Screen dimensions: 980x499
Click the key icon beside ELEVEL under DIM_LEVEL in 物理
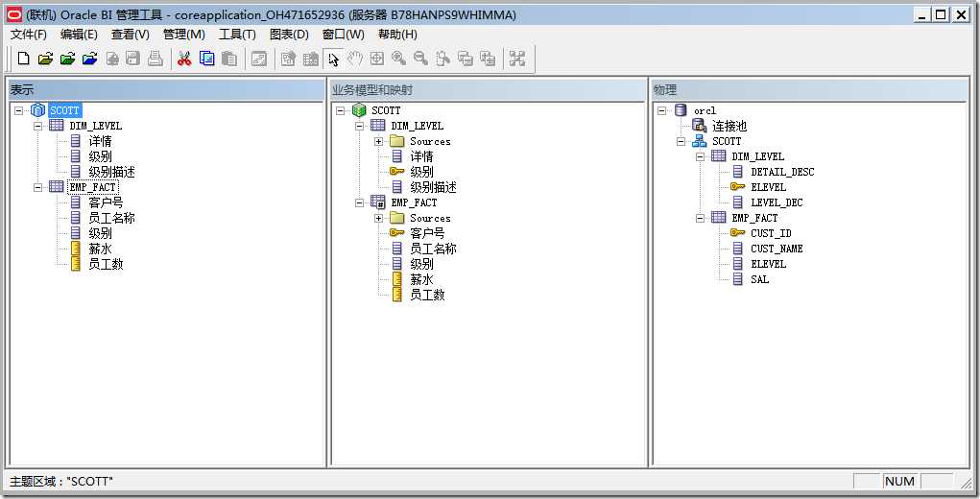pos(737,187)
